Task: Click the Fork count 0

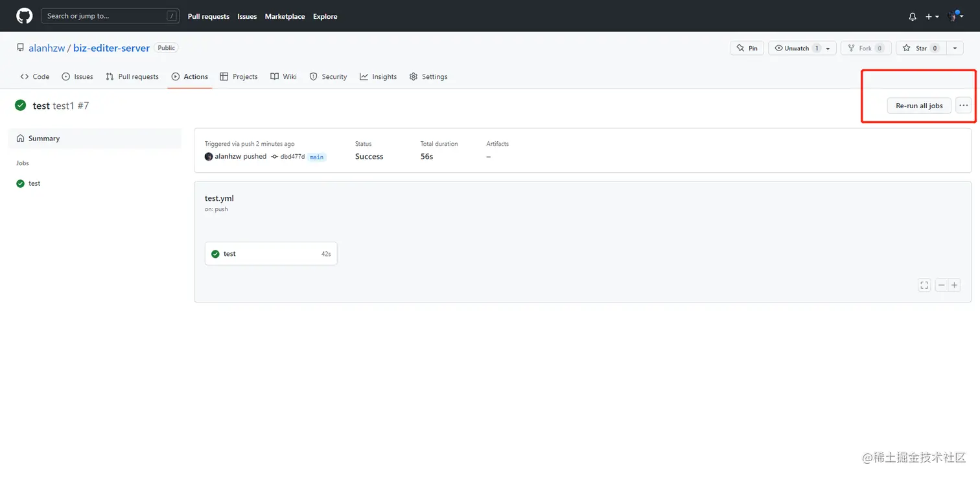Action: click(x=880, y=49)
